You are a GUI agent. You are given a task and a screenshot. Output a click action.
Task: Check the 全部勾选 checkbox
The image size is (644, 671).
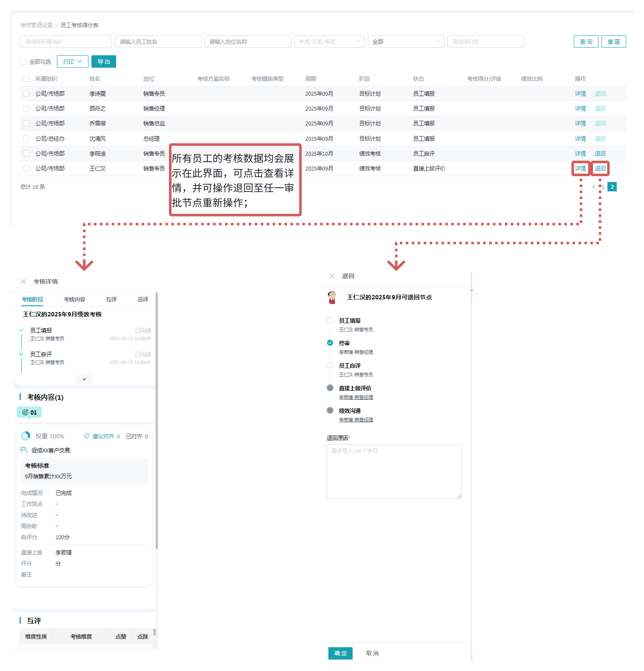click(23, 62)
